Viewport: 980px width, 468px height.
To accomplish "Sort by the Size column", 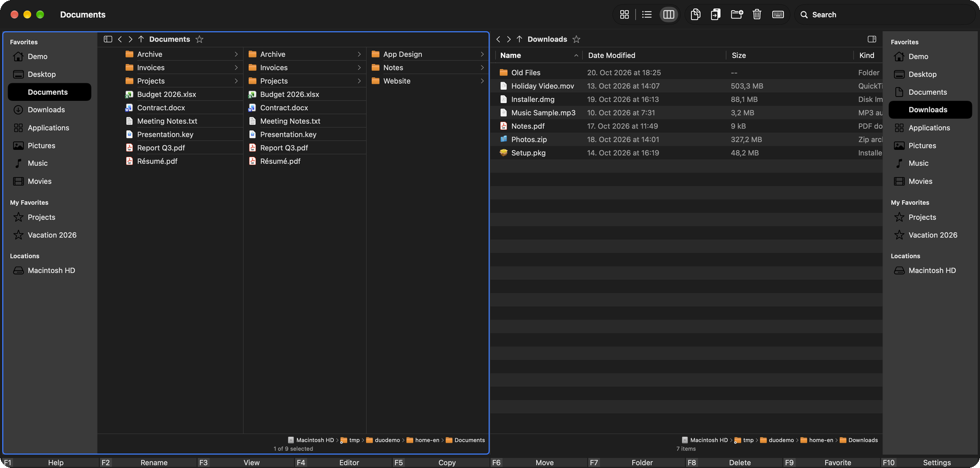I will tap(789, 56).
